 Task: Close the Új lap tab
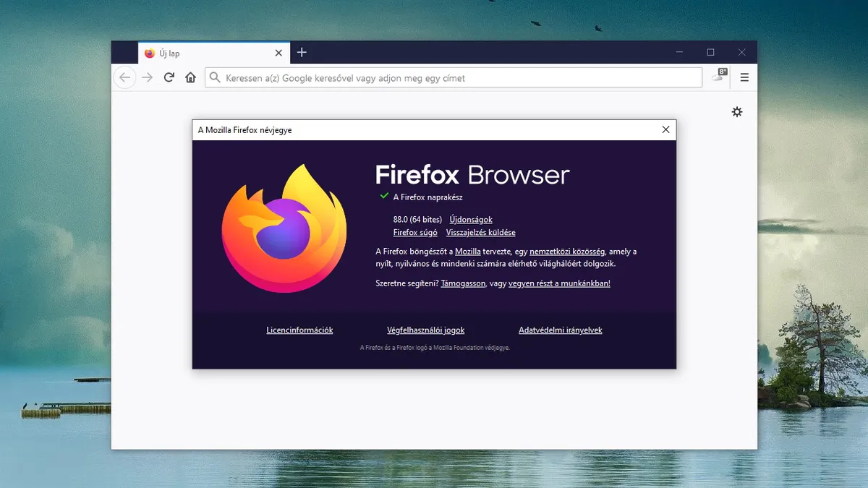[x=278, y=53]
